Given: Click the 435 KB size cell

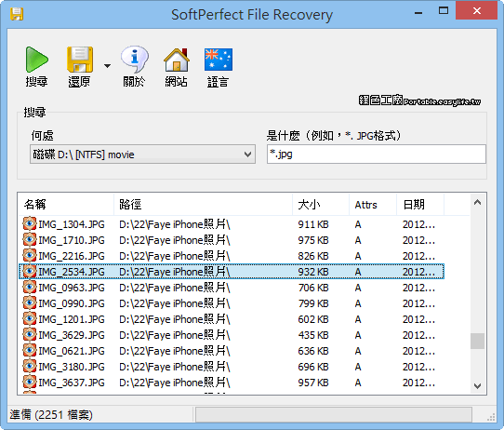Looking at the screenshot, I should pos(313,335).
